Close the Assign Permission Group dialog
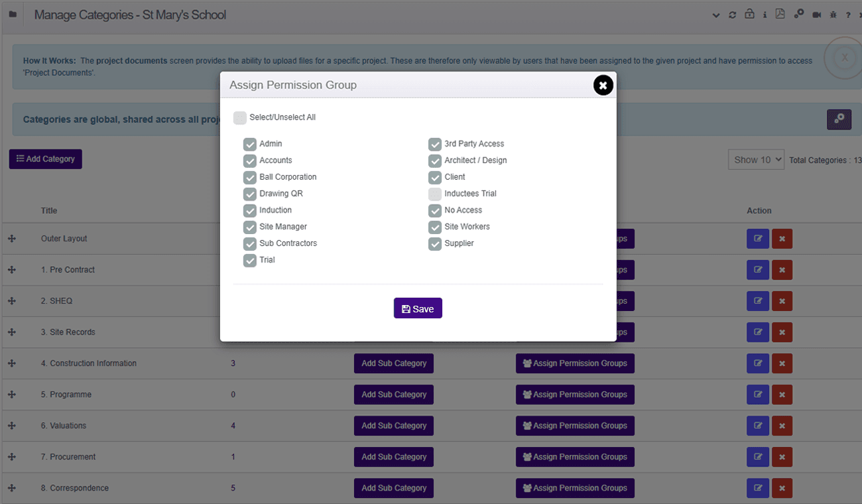The width and height of the screenshot is (862, 504). [x=603, y=86]
